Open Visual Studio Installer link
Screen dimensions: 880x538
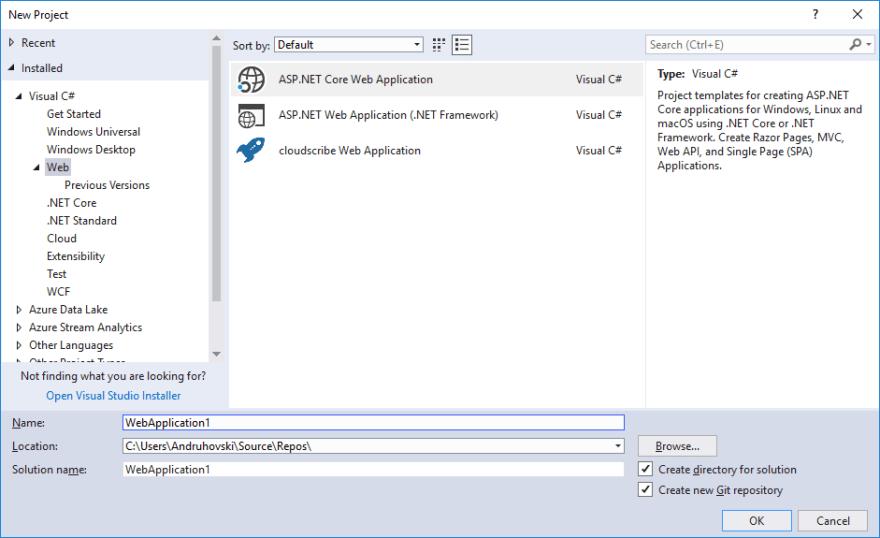click(113, 396)
